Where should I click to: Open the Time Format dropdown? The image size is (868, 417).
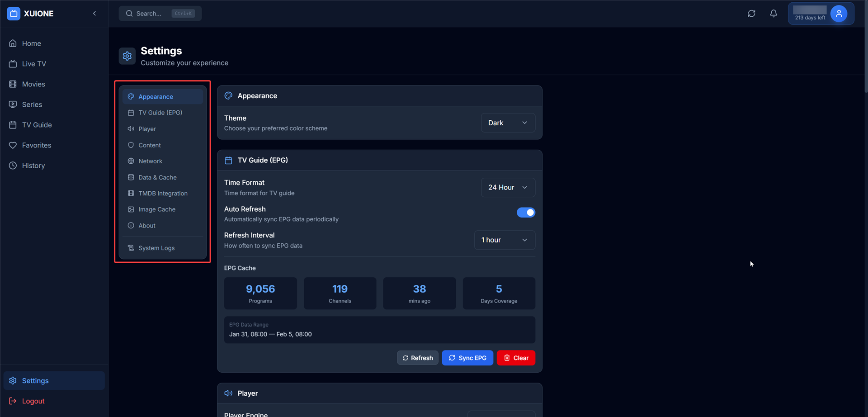coord(508,187)
